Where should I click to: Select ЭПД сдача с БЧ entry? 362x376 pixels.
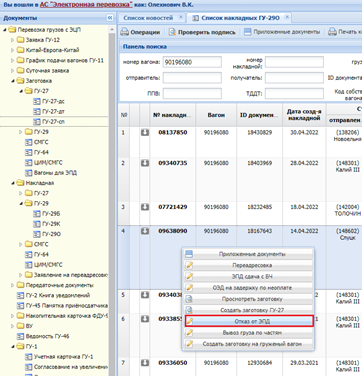point(248,276)
